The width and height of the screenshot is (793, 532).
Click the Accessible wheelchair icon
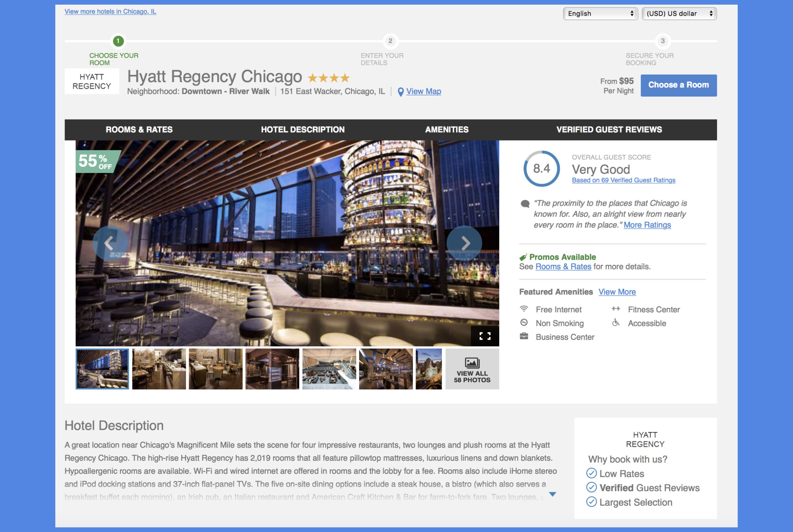point(616,323)
